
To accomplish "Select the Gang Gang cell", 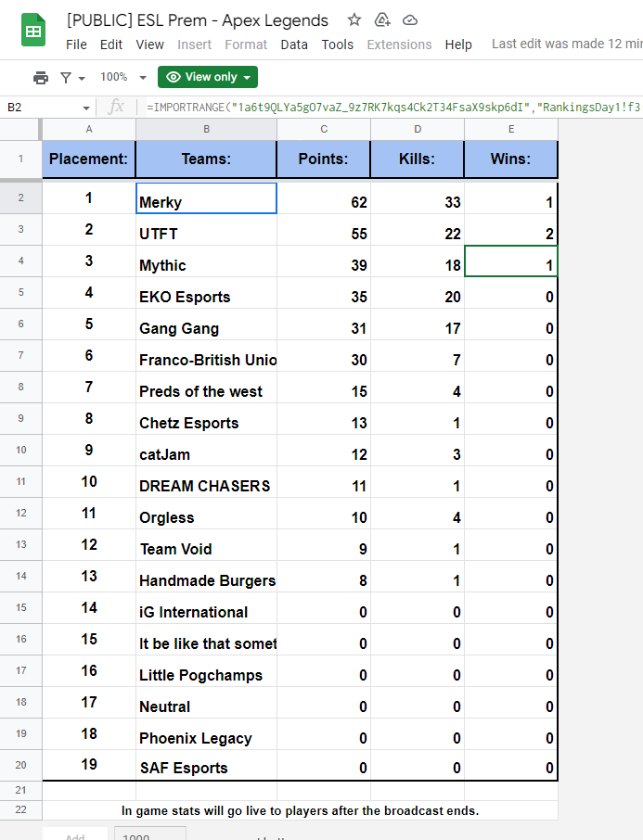I will (207, 325).
